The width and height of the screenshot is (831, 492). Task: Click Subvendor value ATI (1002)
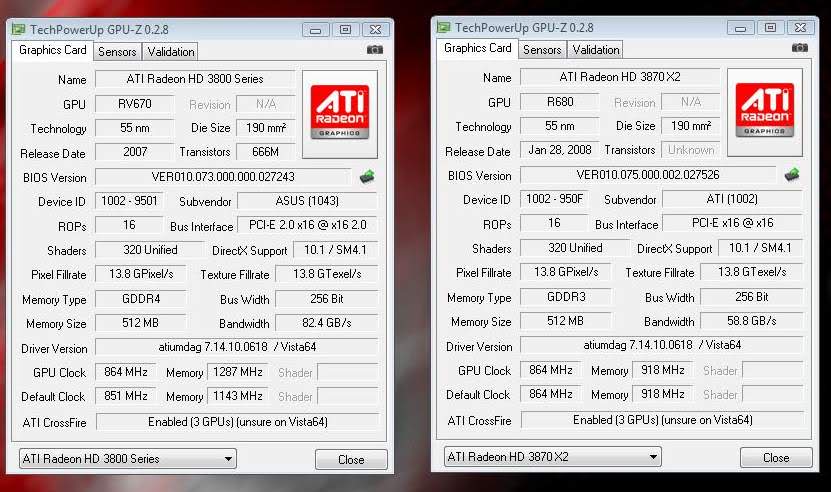[x=732, y=199]
